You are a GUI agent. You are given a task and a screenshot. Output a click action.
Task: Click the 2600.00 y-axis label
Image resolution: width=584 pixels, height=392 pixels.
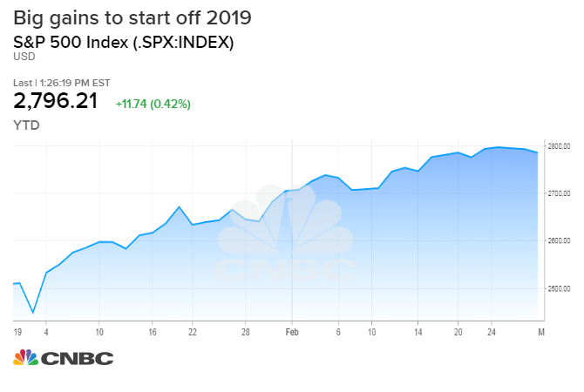[x=559, y=240]
